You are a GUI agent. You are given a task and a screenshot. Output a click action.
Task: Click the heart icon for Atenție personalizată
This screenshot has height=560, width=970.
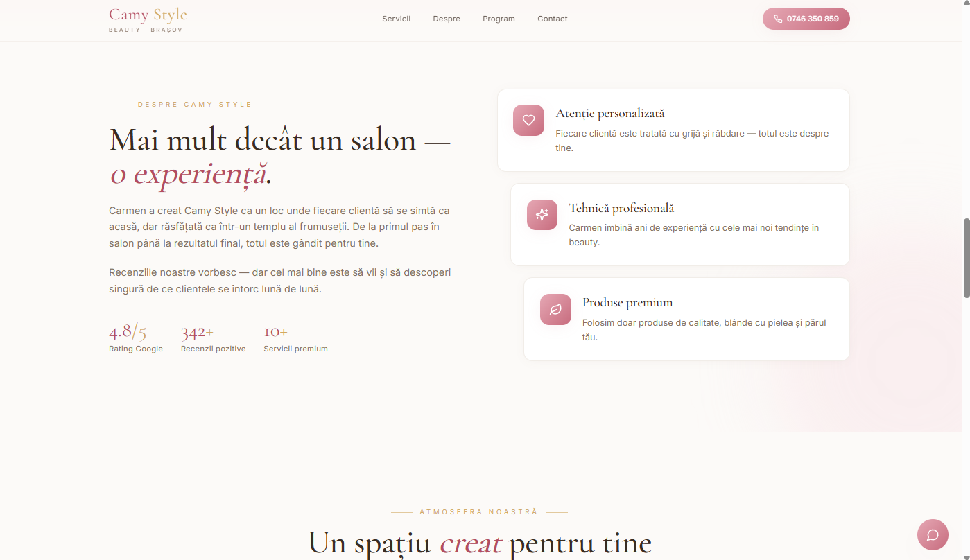[x=528, y=120]
